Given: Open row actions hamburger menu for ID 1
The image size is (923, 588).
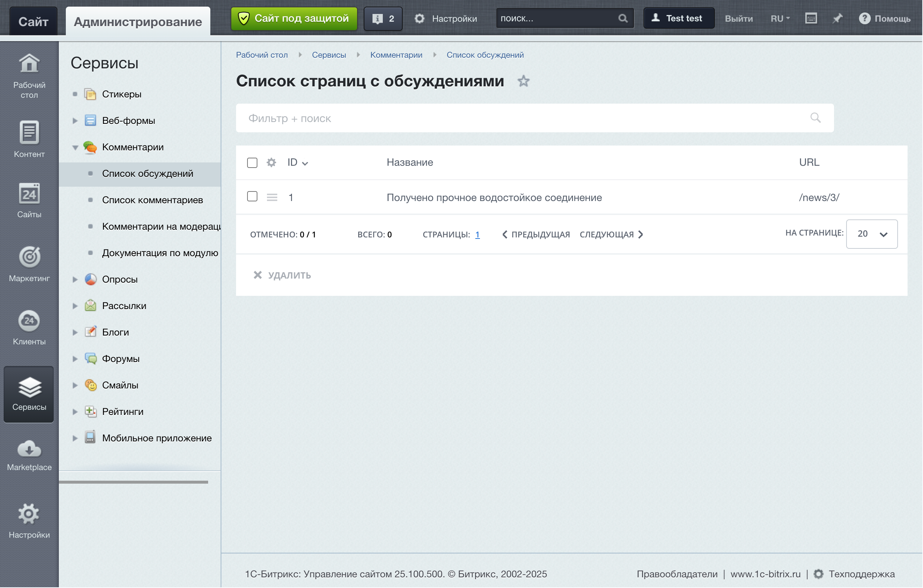Looking at the screenshot, I should [x=272, y=198].
